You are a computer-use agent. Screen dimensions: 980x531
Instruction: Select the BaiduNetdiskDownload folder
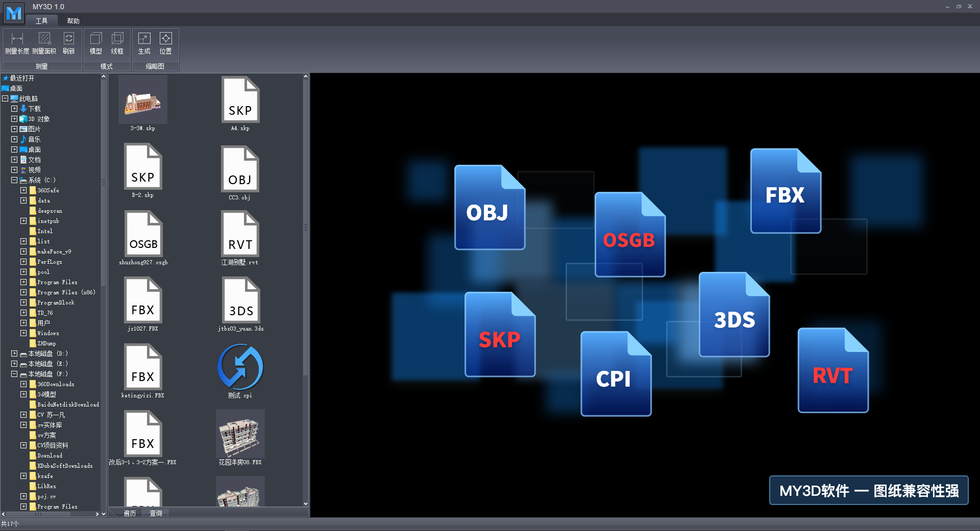(x=64, y=404)
